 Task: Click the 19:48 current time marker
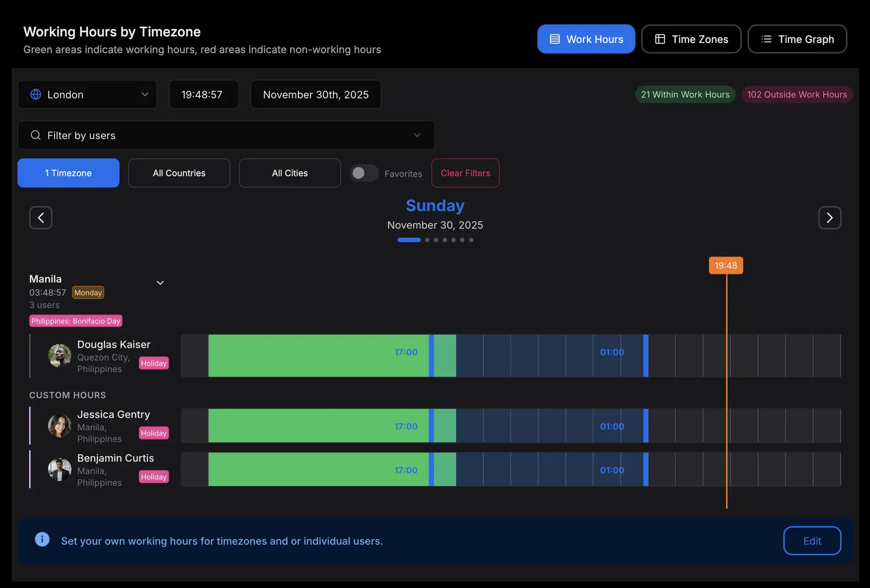(726, 266)
